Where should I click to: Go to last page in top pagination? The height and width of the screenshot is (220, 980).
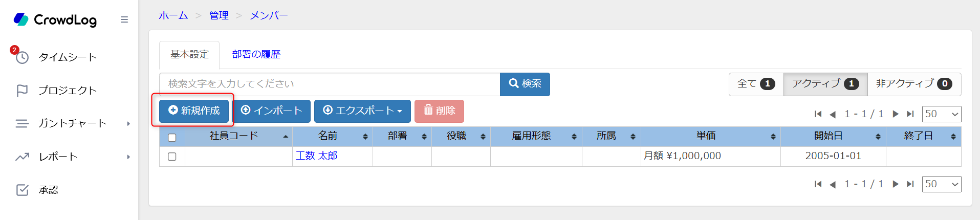[910, 114]
